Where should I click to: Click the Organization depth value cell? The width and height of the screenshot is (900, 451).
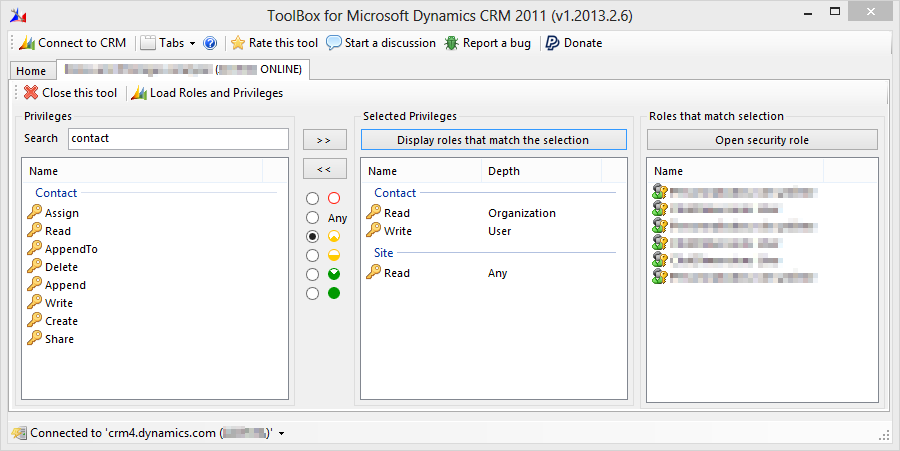(x=522, y=213)
